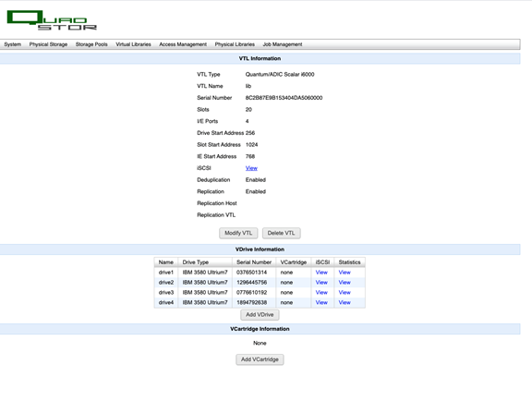Image resolution: width=532 pixels, height=401 pixels.
Task: View iSCSI settings for drive1
Action: [x=321, y=273]
